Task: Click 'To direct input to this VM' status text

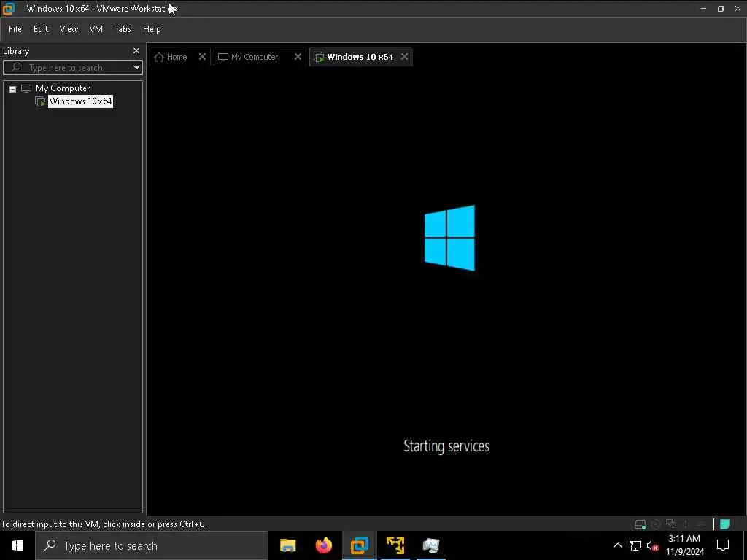Action: 104,524
